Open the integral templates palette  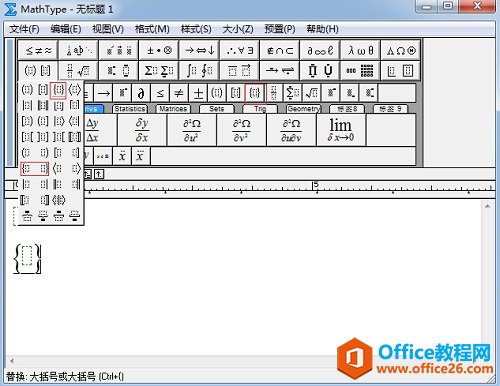tap(199, 70)
